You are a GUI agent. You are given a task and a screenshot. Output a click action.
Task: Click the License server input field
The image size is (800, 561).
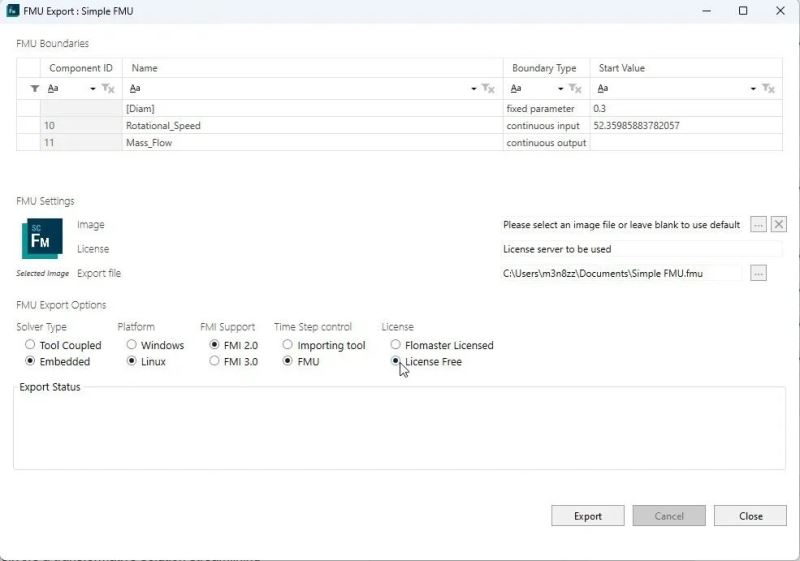(x=640, y=249)
